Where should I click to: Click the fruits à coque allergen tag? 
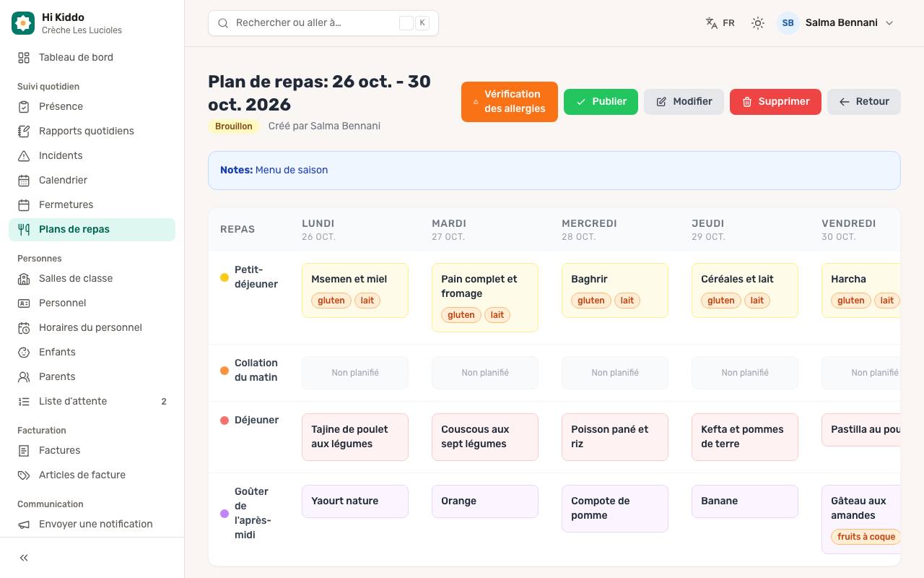pos(866,537)
